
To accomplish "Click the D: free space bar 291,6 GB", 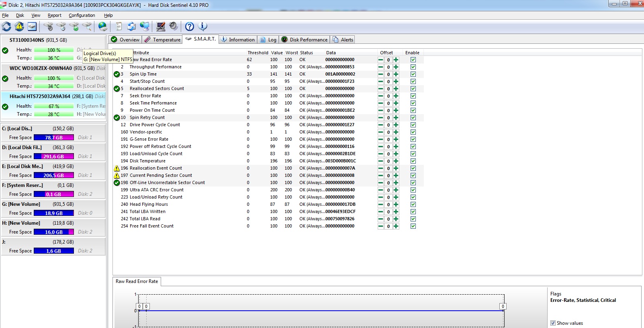I will (x=54, y=156).
